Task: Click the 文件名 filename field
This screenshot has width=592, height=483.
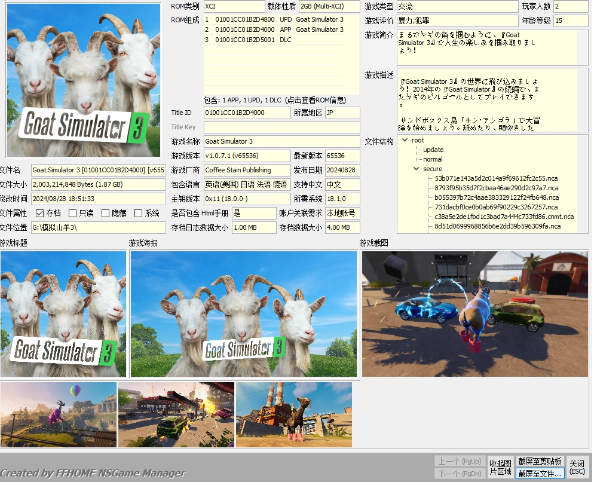Action: click(98, 170)
